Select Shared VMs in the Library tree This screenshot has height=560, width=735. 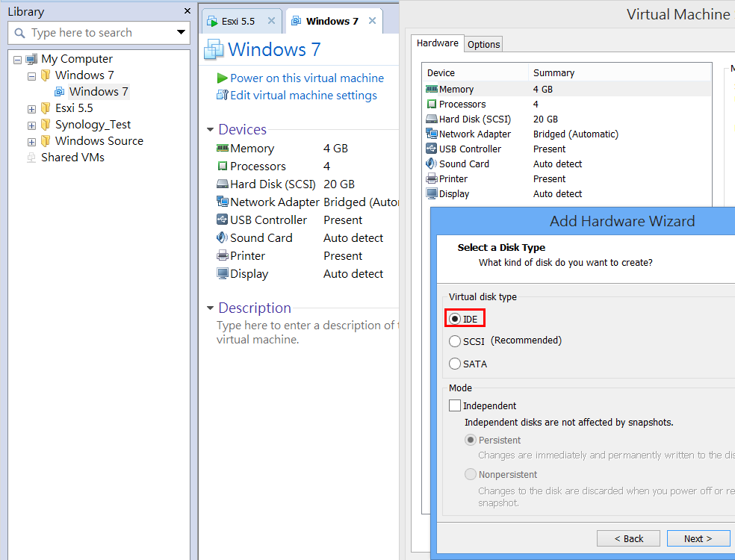[72, 158]
